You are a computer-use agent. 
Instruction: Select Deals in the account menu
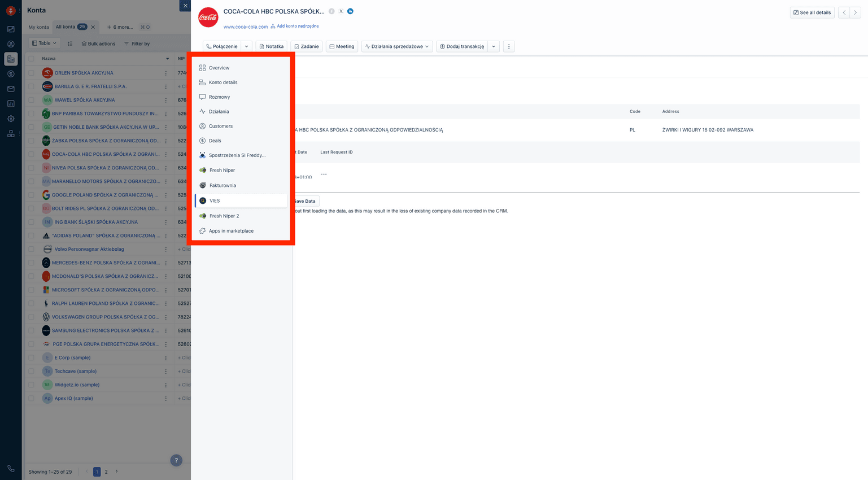point(241,141)
